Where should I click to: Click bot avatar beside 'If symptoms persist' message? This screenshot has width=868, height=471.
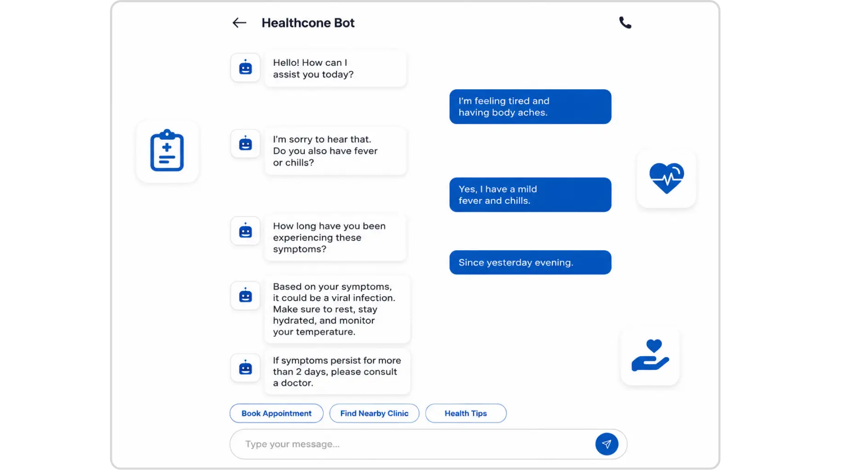coord(245,368)
